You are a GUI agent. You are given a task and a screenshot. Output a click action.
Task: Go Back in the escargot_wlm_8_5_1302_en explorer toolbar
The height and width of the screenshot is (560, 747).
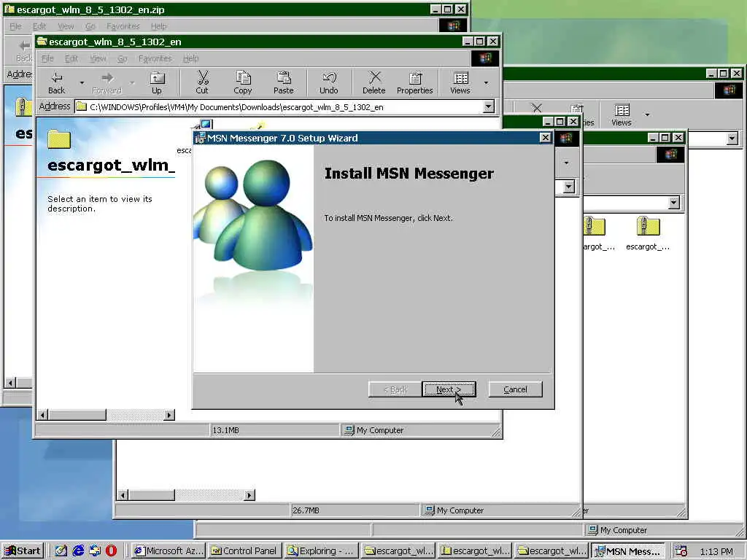56,83
